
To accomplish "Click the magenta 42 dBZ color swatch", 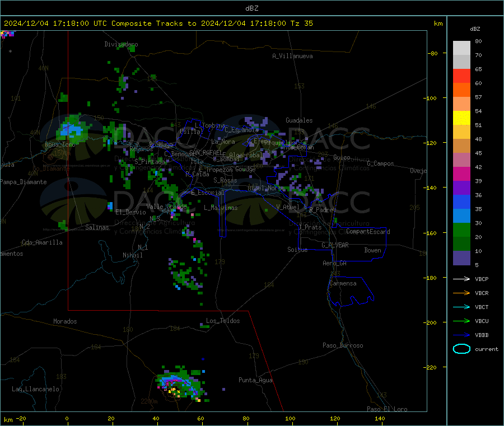I will (x=461, y=174).
